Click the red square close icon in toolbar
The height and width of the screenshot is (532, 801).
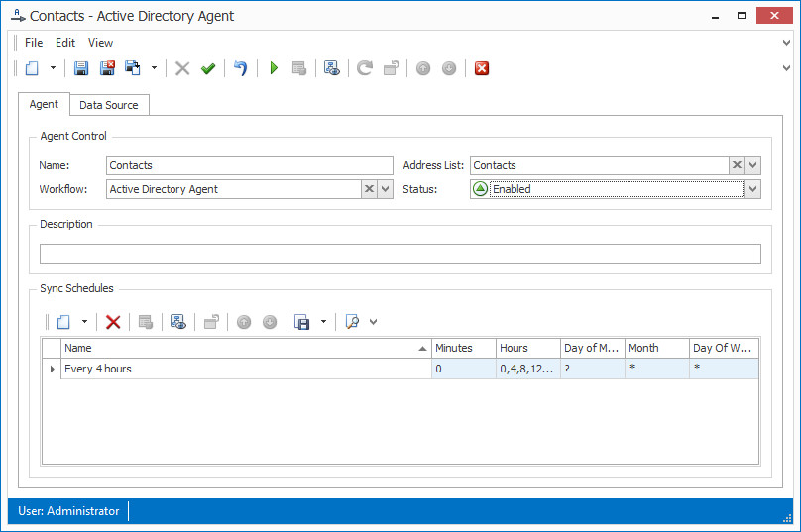(x=482, y=68)
